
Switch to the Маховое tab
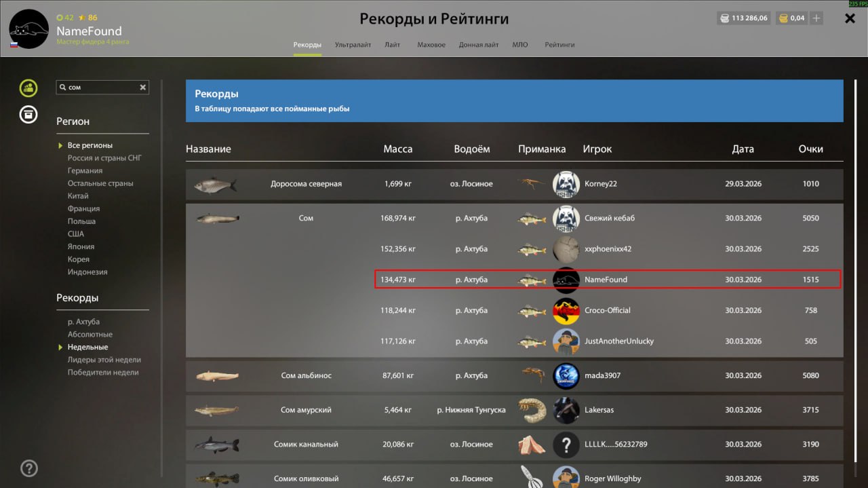coord(431,45)
